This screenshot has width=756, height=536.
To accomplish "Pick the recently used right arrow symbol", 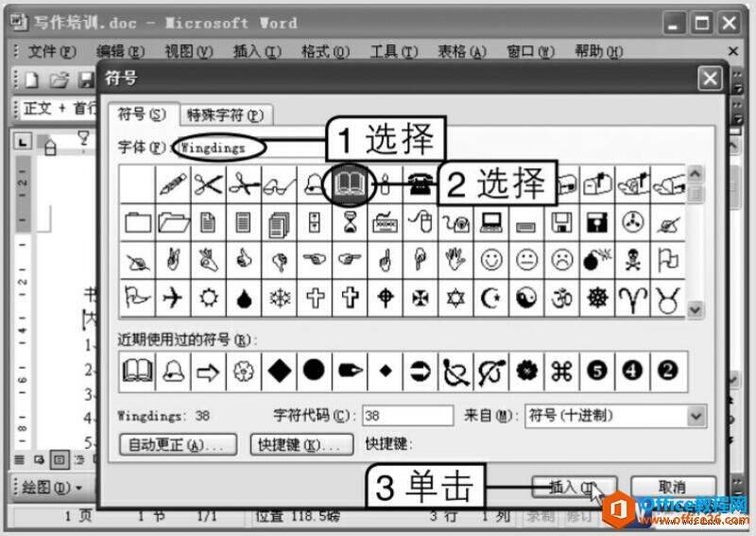I will [x=208, y=372].
